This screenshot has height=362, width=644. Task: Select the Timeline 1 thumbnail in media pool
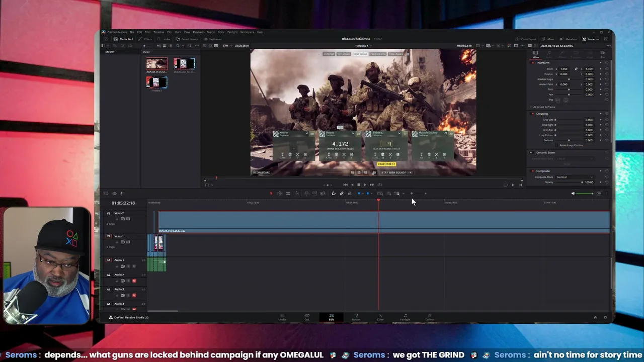(156, 82)
